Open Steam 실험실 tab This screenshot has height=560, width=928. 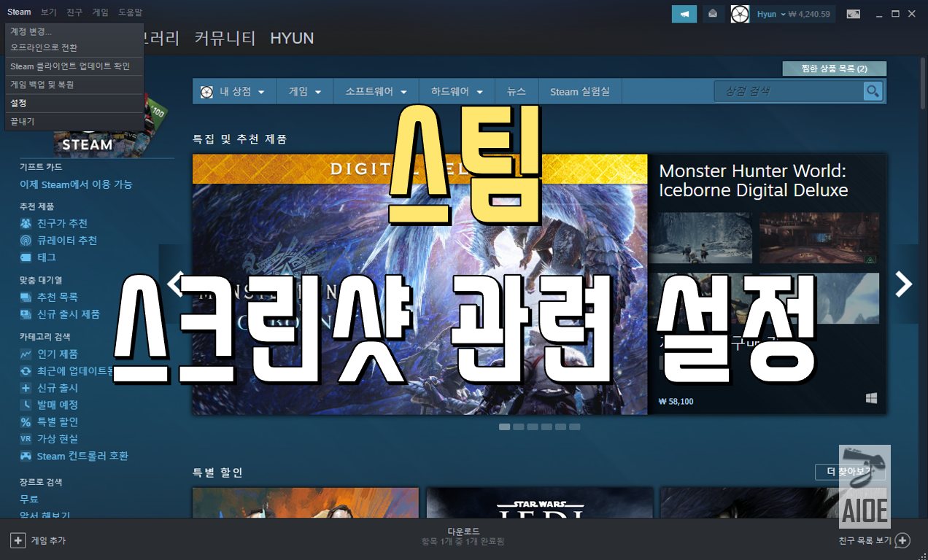[x=580, y=92]
